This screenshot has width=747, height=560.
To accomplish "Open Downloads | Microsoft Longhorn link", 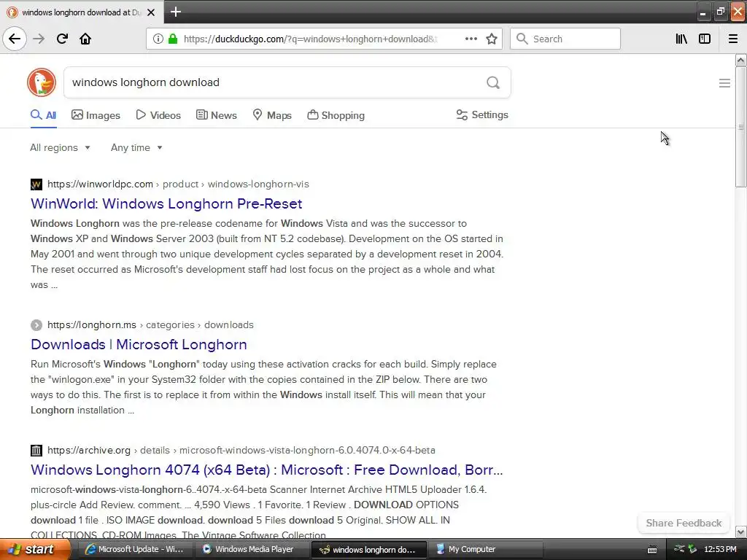I will (139, 345).
